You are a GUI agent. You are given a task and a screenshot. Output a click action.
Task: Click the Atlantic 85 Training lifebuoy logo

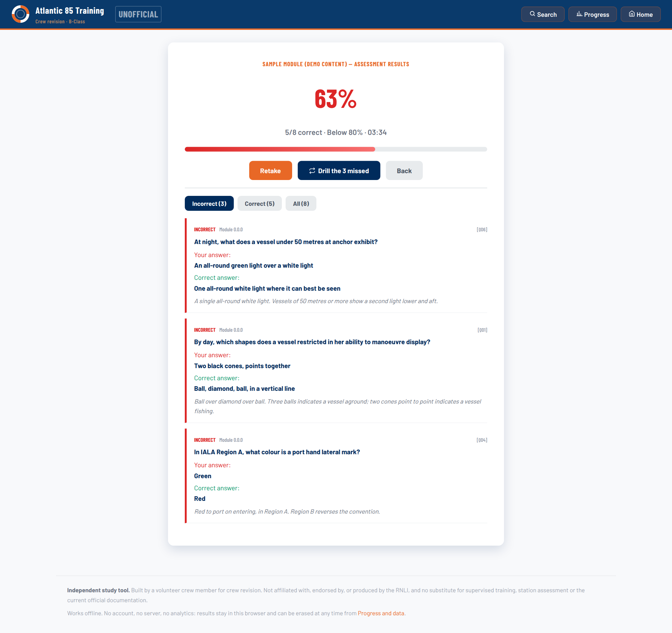pyautogui.click(x=21, y=14)
